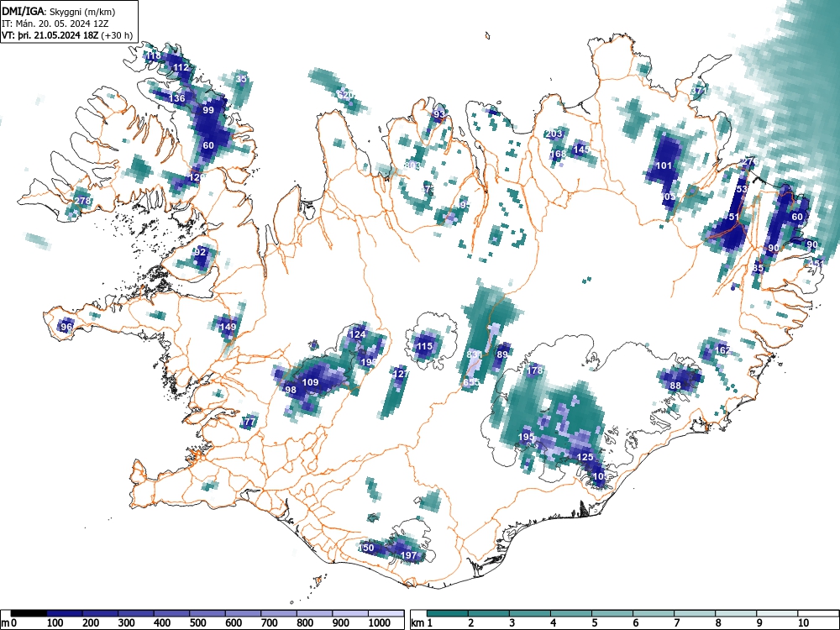Viewport: 840px width, 630px height.
Task: Click the 278 visibility value in the west
Action: coord(82,202)
